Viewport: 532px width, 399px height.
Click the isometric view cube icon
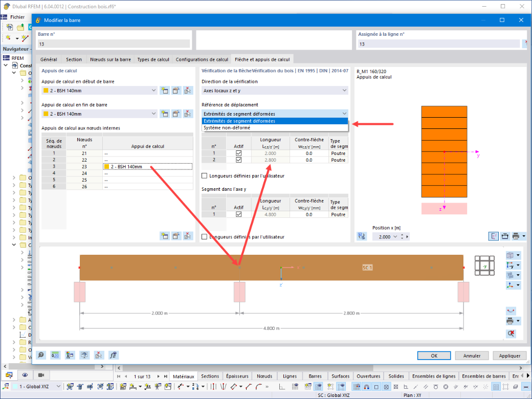tap(510, 255)
